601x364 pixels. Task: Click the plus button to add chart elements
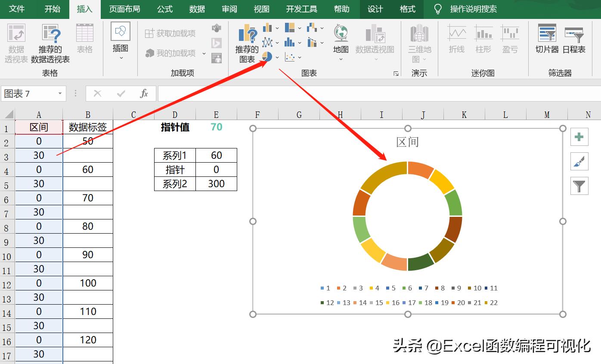[579, 137]
